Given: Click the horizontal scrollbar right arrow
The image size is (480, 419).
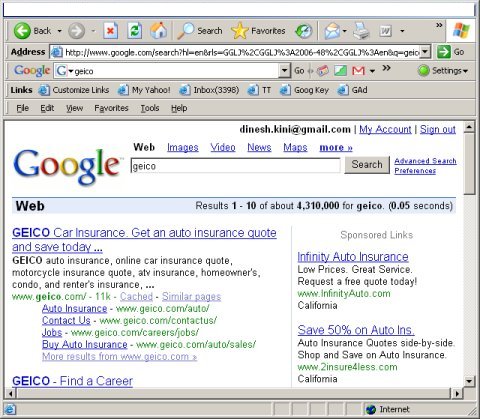Looking at the screenshot, I should point(457,394).
